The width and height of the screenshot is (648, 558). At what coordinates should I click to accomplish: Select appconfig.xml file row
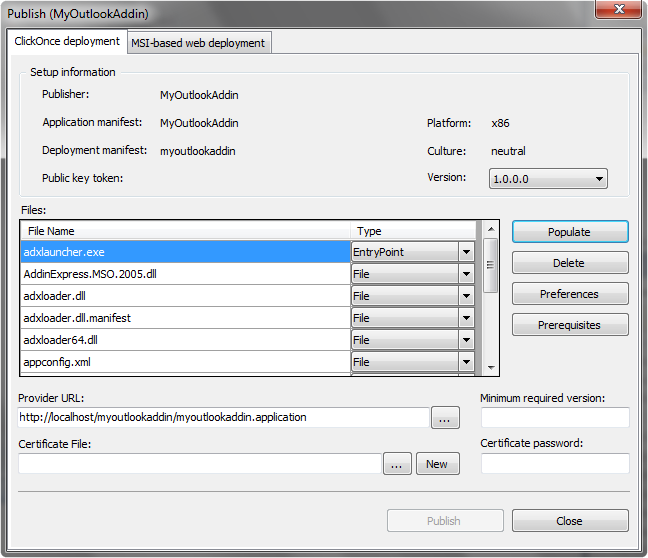point(186,362)
